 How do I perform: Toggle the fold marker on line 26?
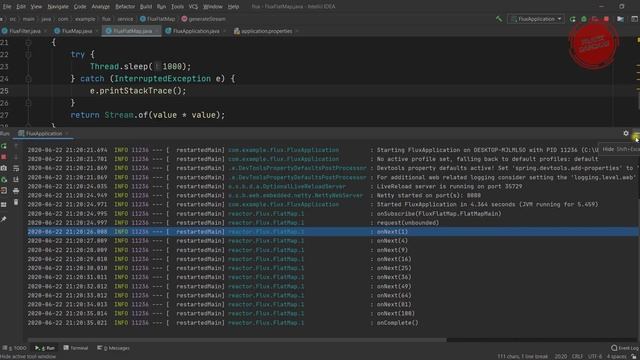click(28, 103)
